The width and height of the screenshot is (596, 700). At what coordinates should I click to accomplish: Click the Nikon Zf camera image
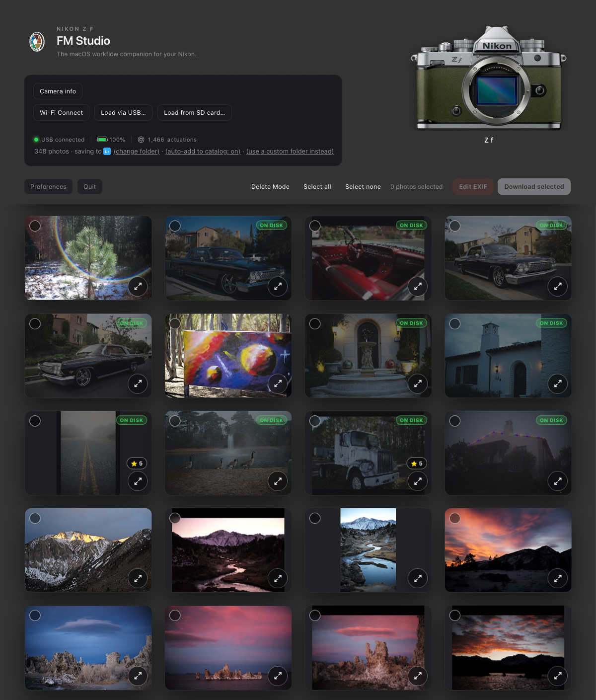click(x=489, y=77)
